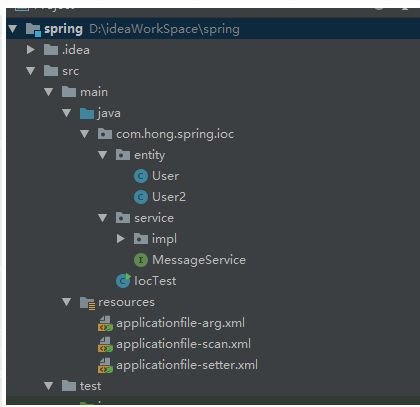Click the entity package icon
Screen dimensions: 420x407
[123, 155]
